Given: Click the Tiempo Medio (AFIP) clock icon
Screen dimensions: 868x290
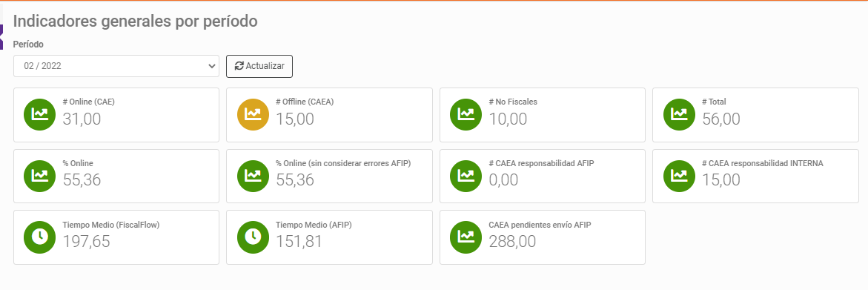Looking at the screenshot, I should 253,237.
